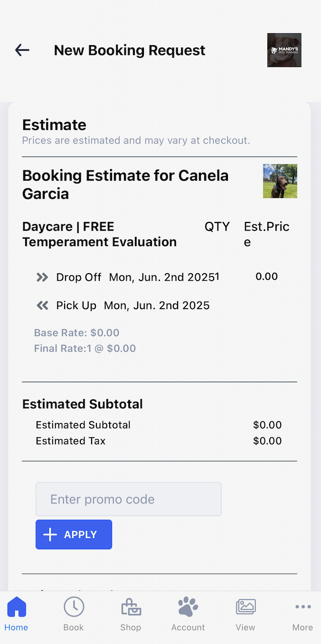The image size is (321, 644).
Task: Focus the Enter promo code field
Action: 128,499
